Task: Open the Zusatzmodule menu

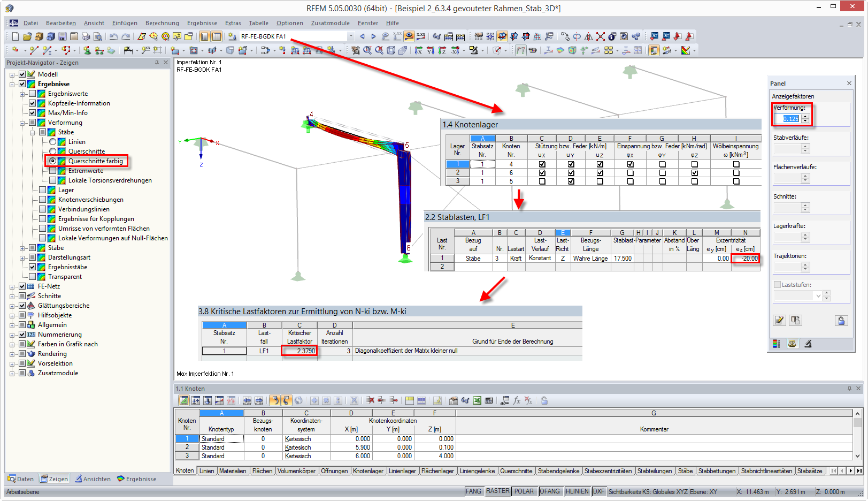Action: pyautogui.click(x=330, y=23)
